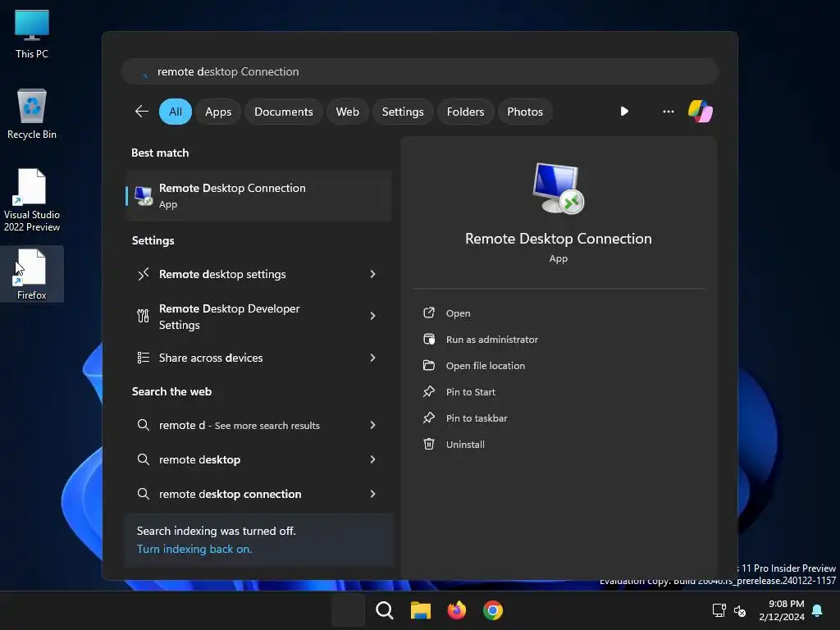Screen dimensions: 840x630
Task: Choose Run as administrator
Action: coord(492,340)
